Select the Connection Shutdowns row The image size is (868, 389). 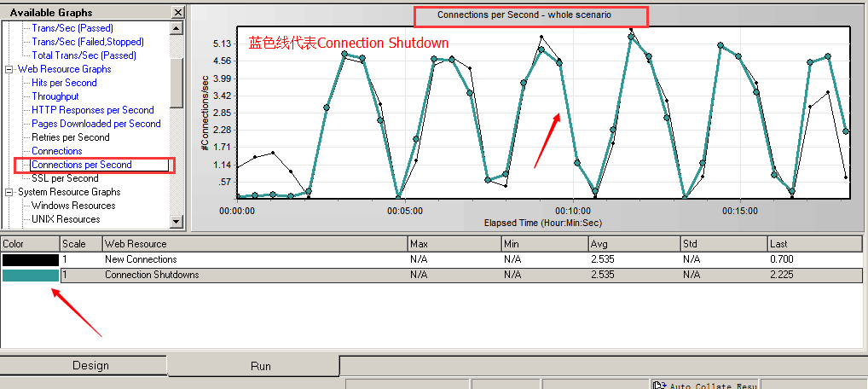click(x=431, y=275)
